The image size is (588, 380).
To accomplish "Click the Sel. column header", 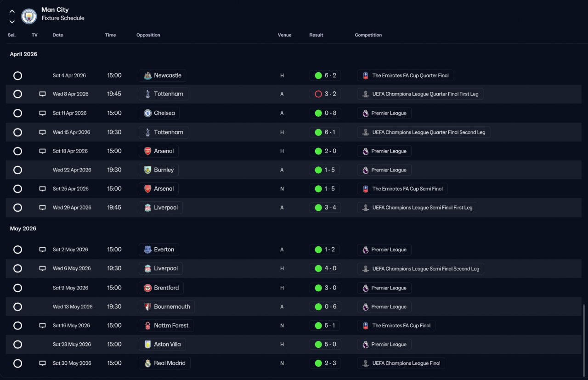I will pos(11,35).
